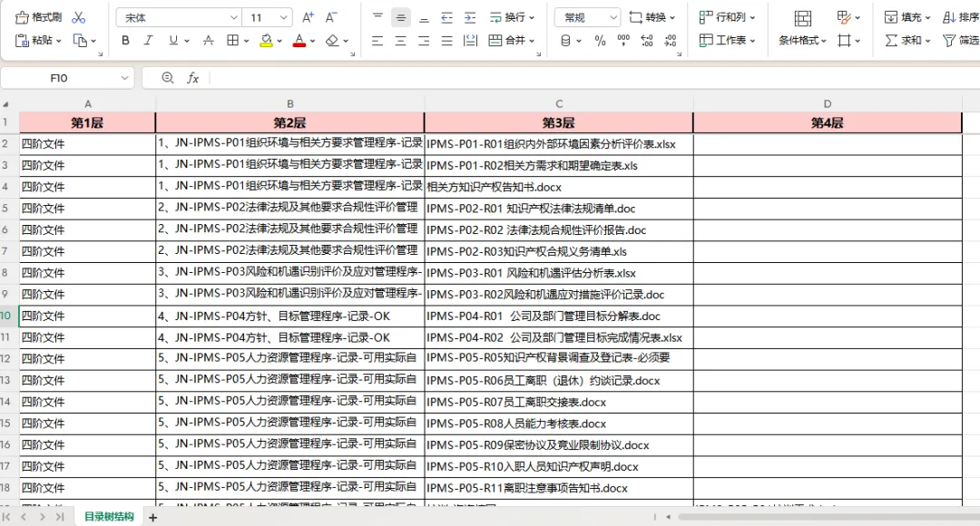Add a new sheet with plus button
980x526 pixels.
tap(152, 517)
